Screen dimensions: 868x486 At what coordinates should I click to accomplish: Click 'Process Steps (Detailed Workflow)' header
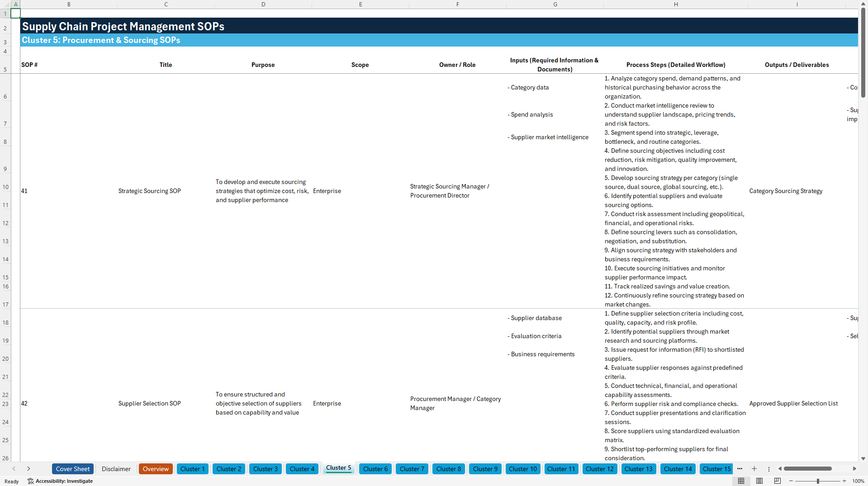coord(676,65)
